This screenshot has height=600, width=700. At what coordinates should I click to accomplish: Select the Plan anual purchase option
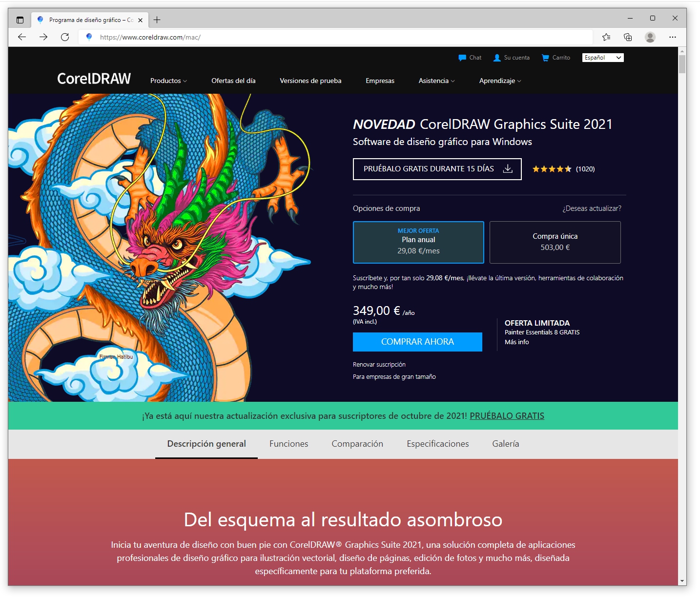pyautogui.click(x=418, y=243)
